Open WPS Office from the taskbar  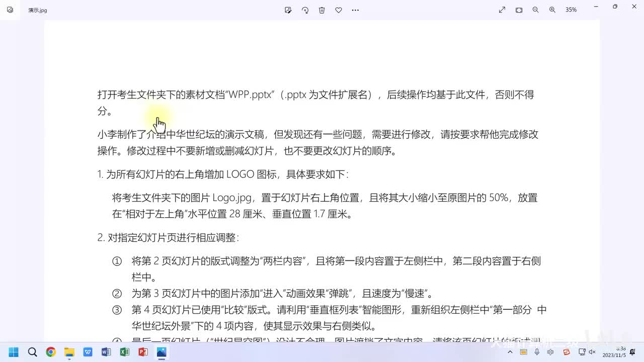point(88,352)
